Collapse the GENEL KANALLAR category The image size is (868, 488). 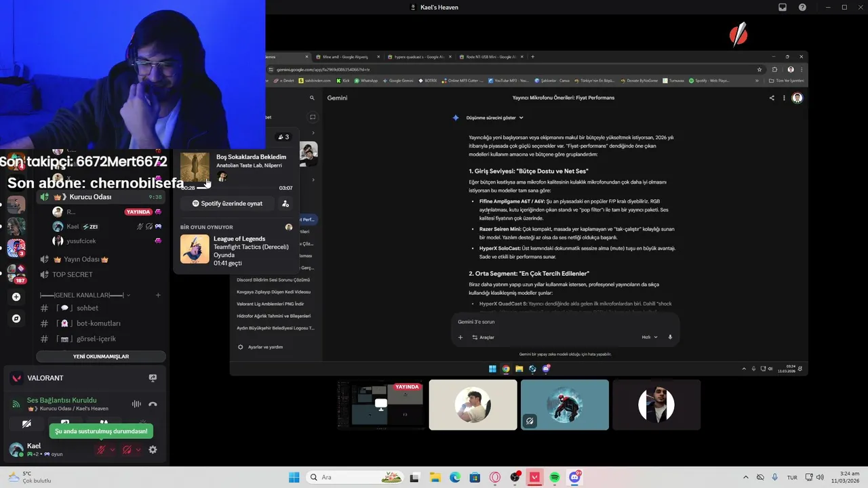(x=85, y=296)
